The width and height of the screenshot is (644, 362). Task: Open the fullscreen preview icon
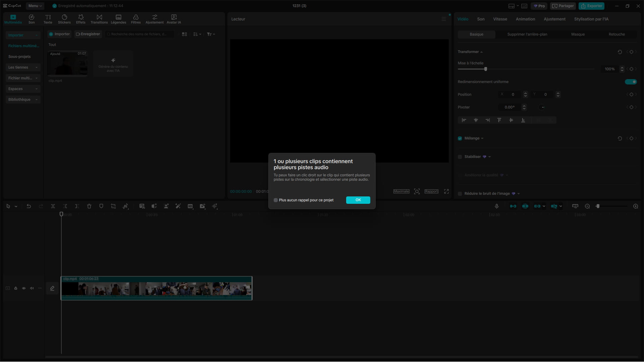point(446,191)
